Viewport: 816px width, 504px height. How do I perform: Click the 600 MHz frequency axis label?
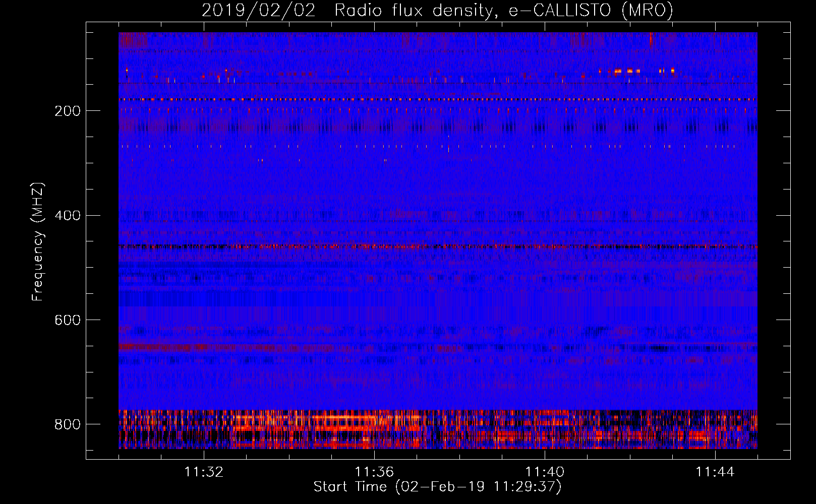coord(68,321)
